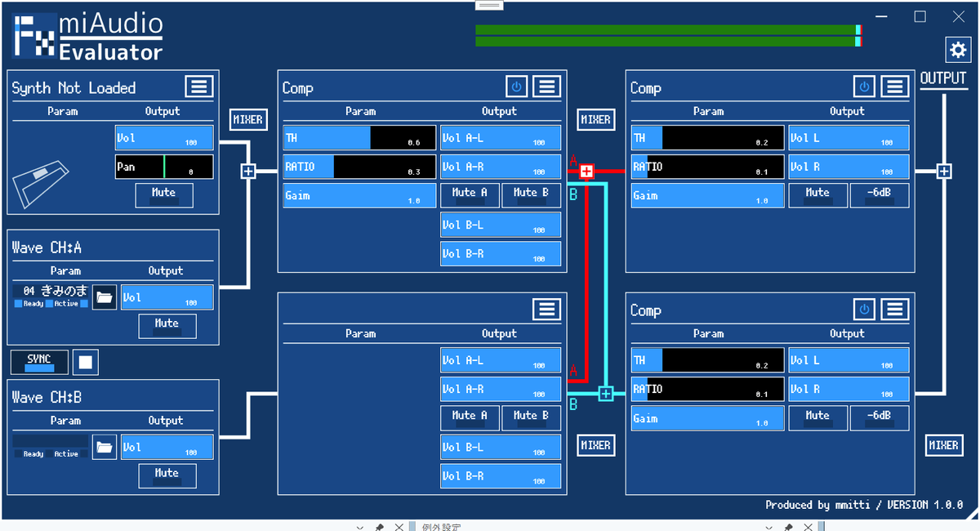This screenshot has height=531, width=980.
Task: Toggle -6dB on the top-right Comp panel
Action: click(880, 195)
